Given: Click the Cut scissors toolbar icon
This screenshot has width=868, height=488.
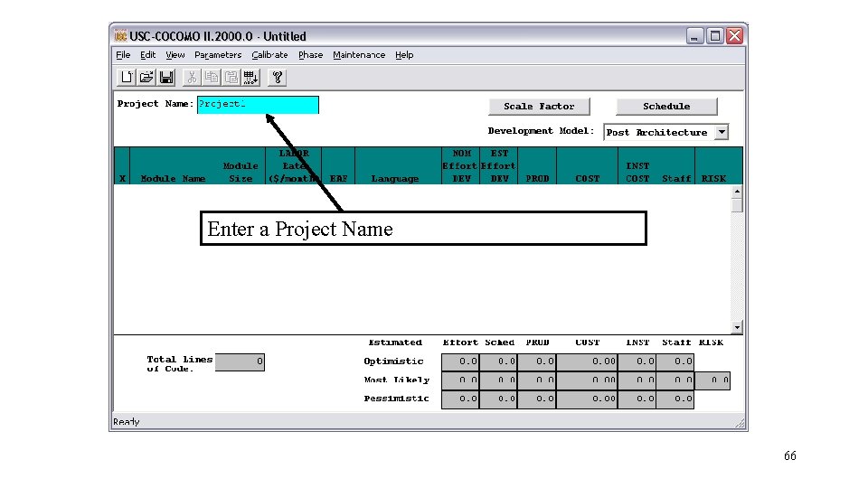Looking at the screenshot, I should tap(192, 78).
